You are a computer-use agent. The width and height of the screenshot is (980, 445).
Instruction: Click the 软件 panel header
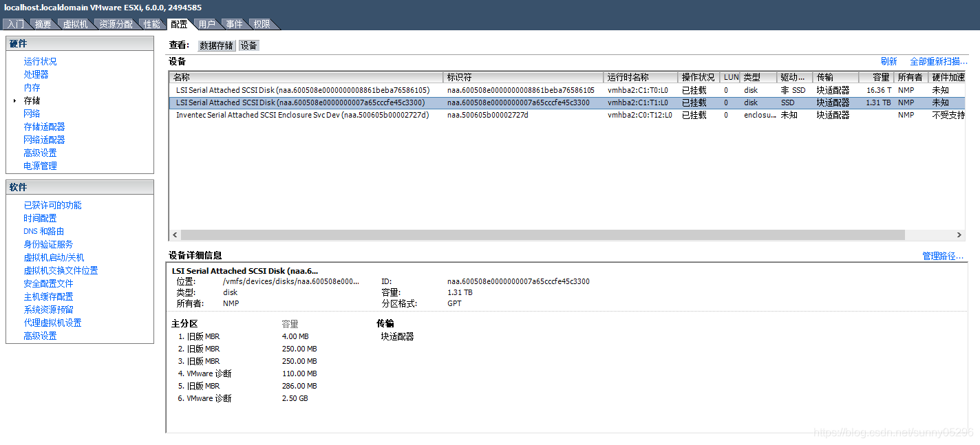click(x=80, y=187)
